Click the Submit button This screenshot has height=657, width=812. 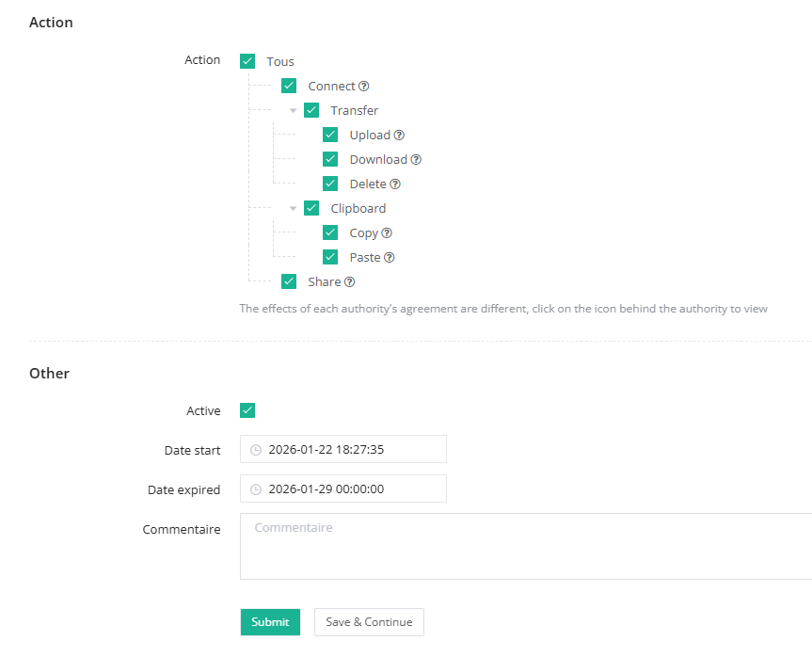click(x=270, y=622)
